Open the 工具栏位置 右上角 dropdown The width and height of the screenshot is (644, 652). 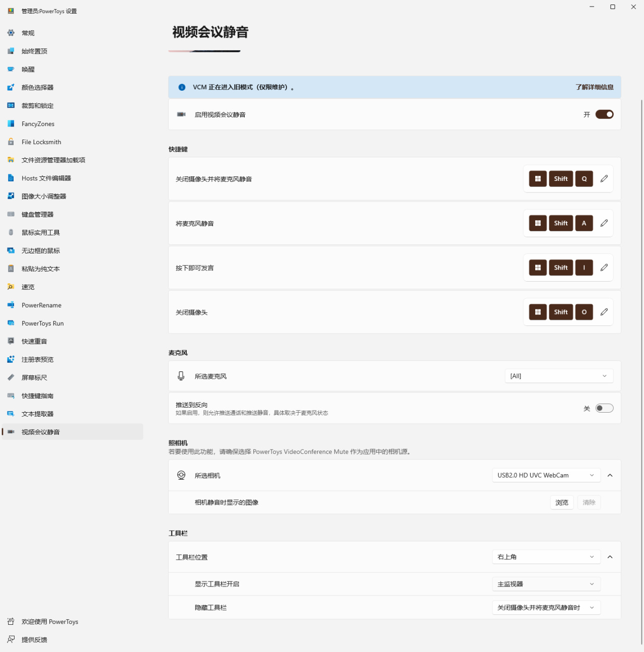pyautogui.click(x=546, y=557)
